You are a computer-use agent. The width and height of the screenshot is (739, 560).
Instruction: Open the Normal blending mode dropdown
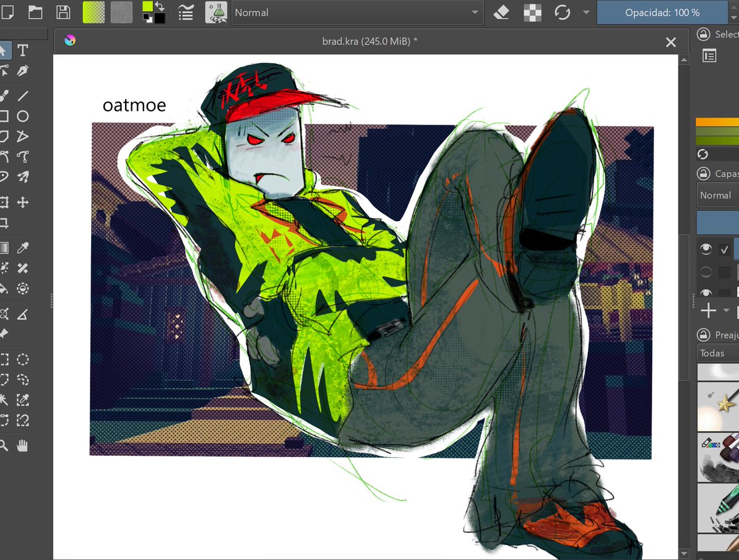tap(357, 12)
